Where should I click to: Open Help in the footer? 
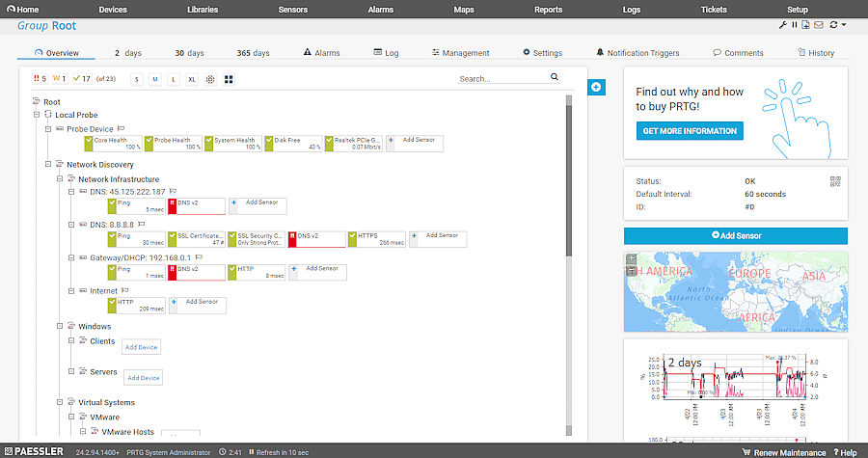[x=845, y=452]
